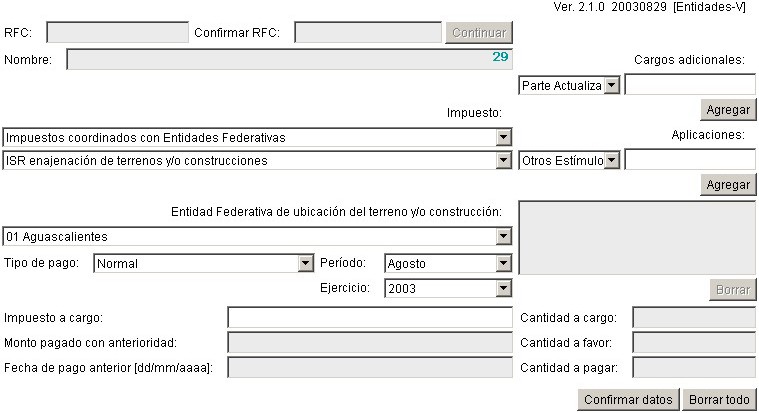
Task: Click the Cargos adicionales amount field
Action: point(690,85)
